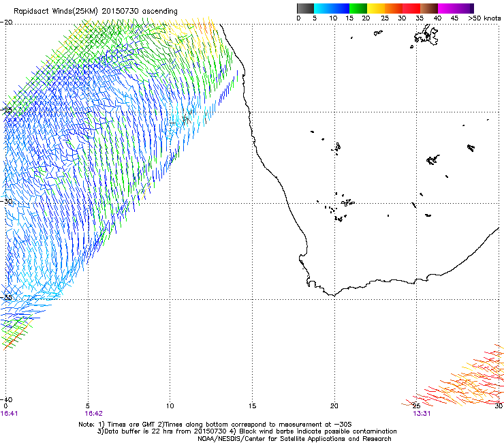
Task: Click the longitude label 20 on bottom axis
Action: (334, 406)
